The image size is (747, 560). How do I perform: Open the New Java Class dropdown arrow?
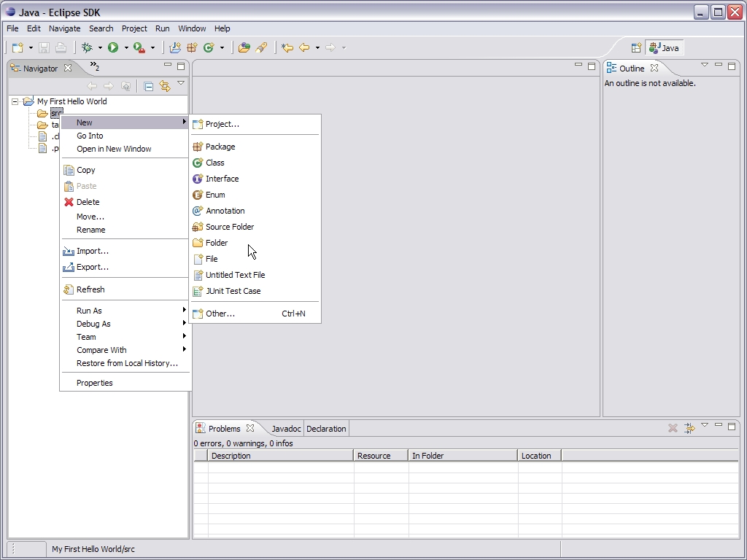click(x=222, y=47)
